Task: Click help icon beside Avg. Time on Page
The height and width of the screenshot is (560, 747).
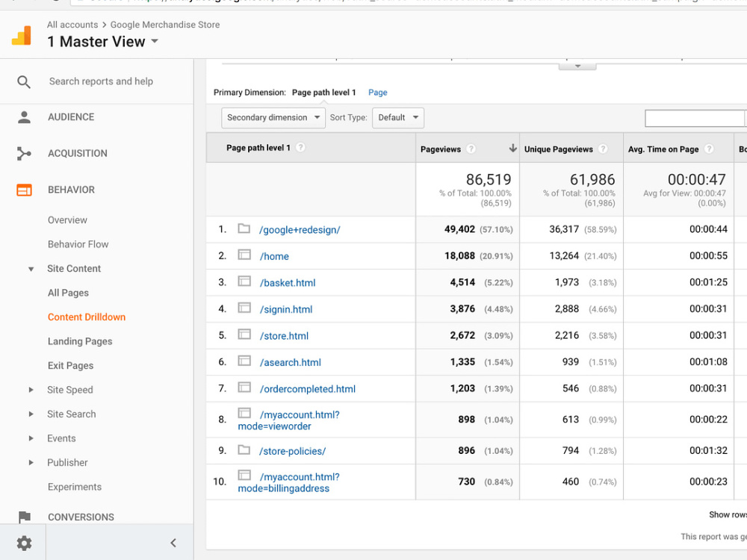Action: coord(709,149)
